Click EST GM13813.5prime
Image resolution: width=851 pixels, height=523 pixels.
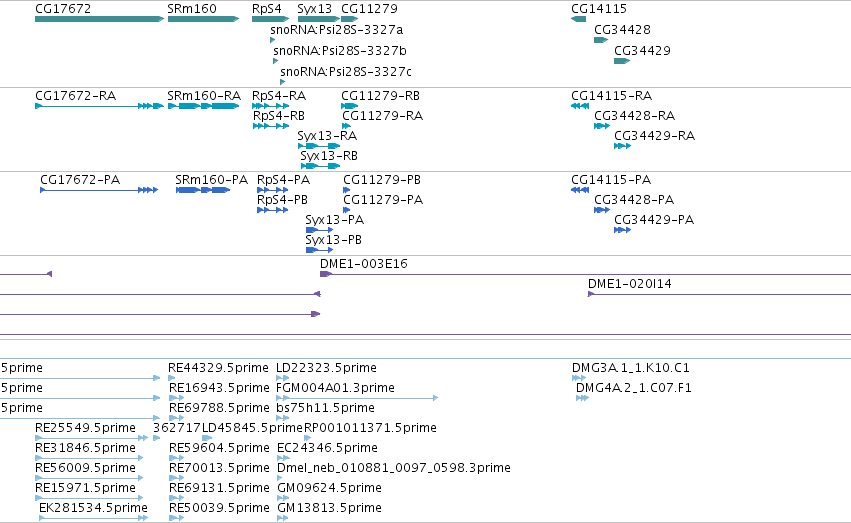point(329,509)
